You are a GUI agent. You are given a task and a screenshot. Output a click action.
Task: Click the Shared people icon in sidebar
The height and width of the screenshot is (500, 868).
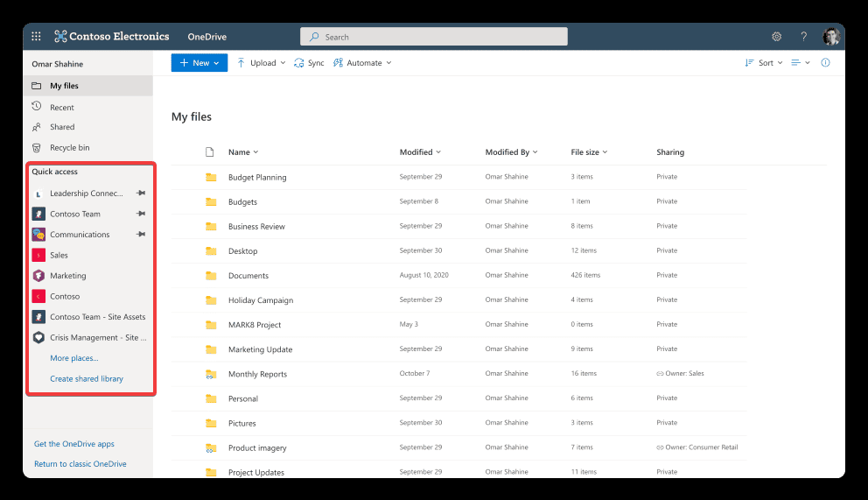(37, 127)
